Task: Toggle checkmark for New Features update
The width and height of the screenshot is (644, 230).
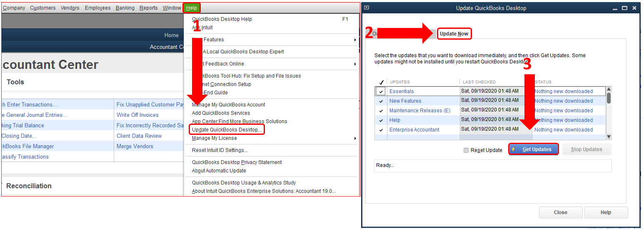Action: click(x=381, y=101)
